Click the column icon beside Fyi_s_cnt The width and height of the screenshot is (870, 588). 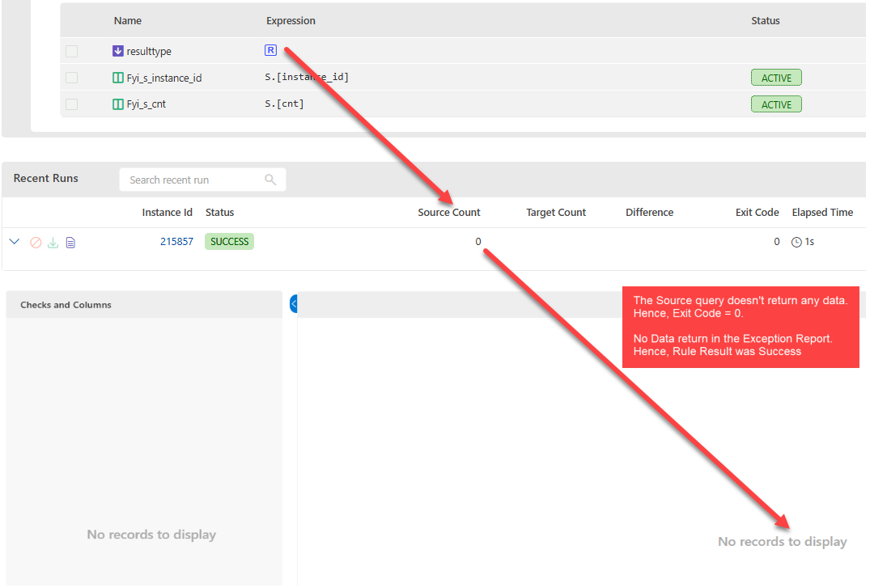tap(118, 104)
